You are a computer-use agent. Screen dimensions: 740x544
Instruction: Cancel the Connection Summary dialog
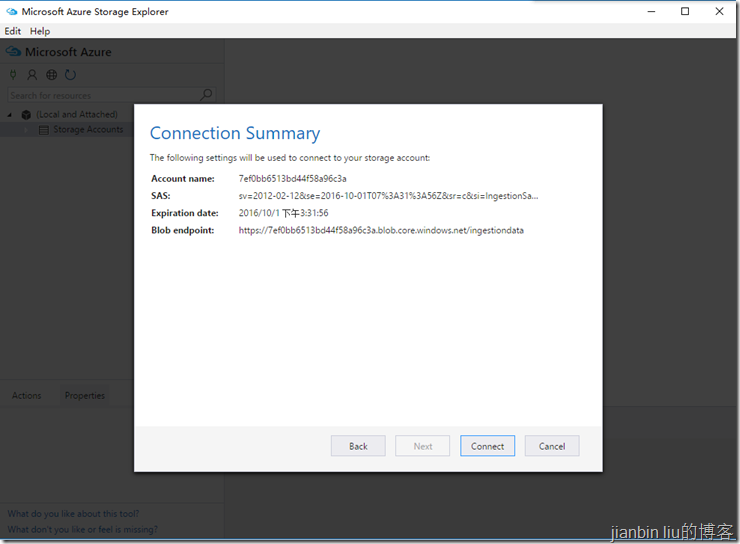(552, 446)
